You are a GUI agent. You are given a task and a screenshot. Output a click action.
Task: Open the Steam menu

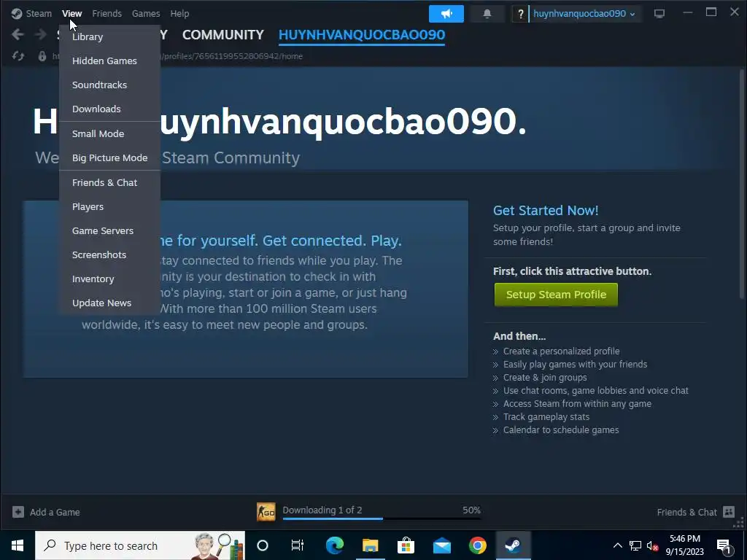[39, 13]
